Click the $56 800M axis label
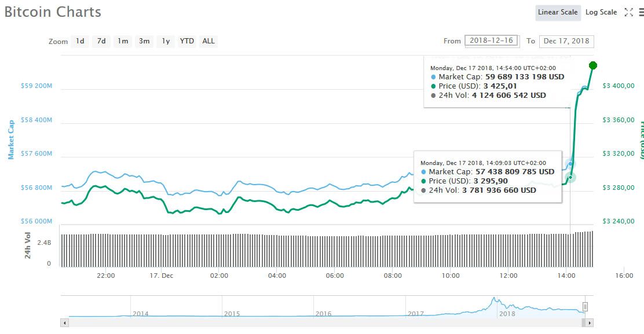The image size is (644, 334). (x=36, y=188)
